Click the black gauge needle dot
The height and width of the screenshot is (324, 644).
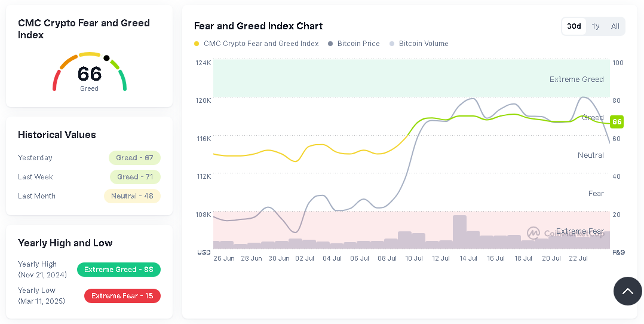(x=107, y=58)
